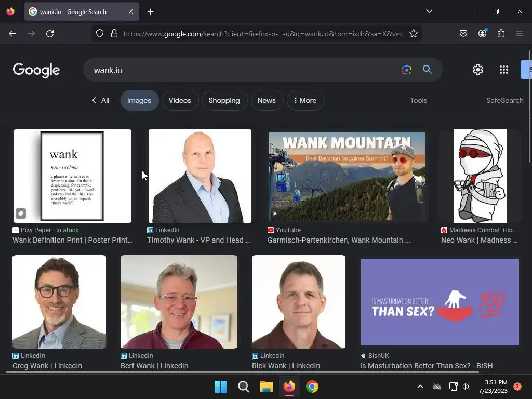The width and height of the screenshot is (532, 399).
Task: Show hidden system tray icons
Action: pyautogui.click(x=420, y=387)
